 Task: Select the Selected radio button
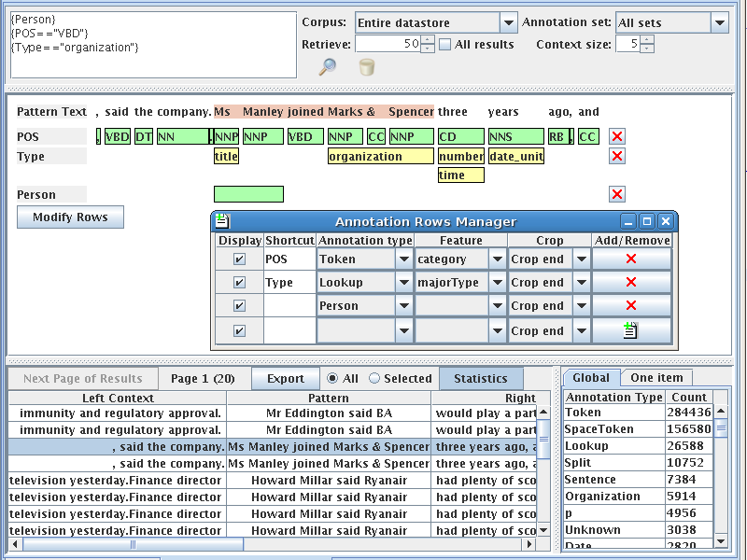pos(374,379)
